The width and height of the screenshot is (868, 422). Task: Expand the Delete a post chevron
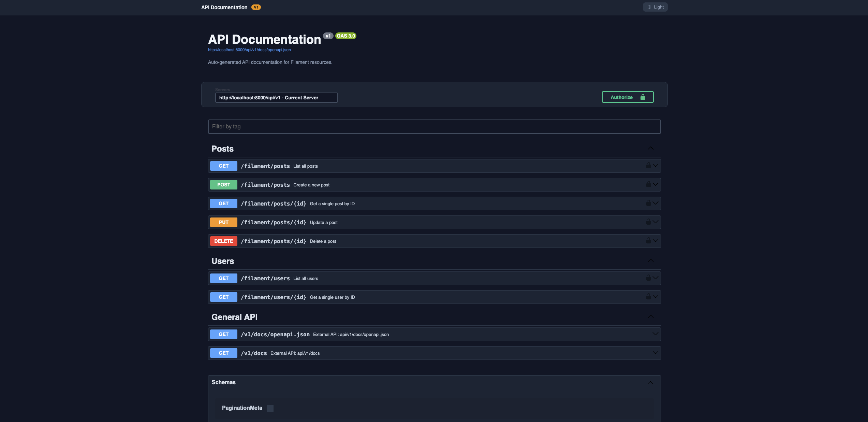(x=656, y=241)
